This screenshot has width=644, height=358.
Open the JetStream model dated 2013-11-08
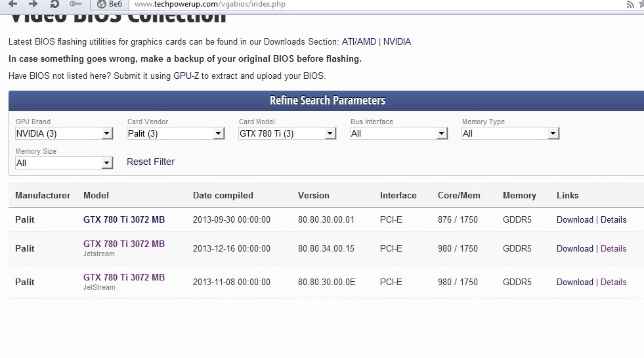(124, 277)
